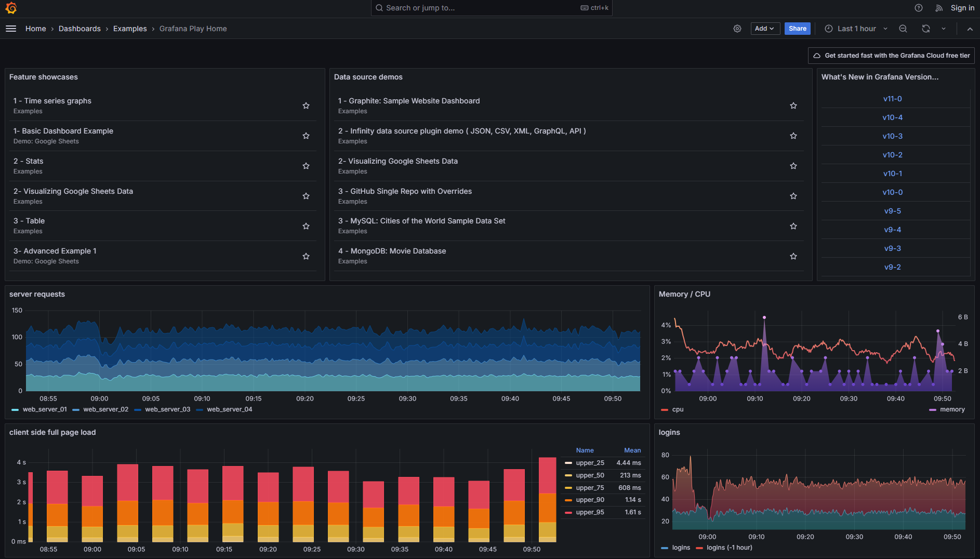The height and width of the screenshot is (559, 980).
Task: Star Visualizing Google Sheets Data in Feature showcases
Action: pyautogui.click(x=306, y=196)
